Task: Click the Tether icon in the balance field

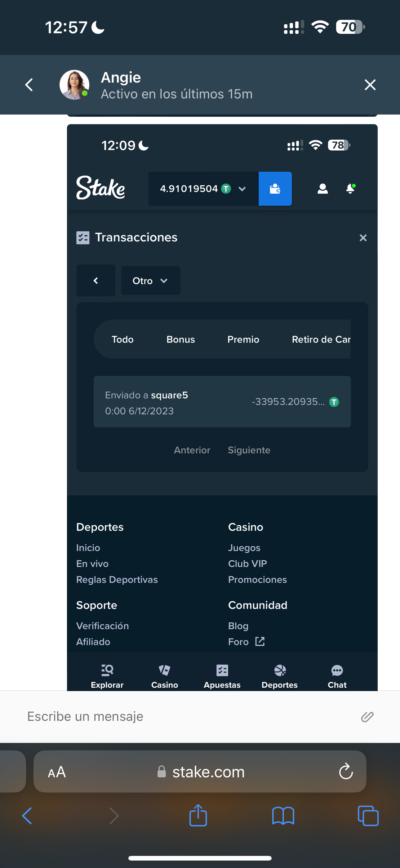Action: pyautogui.click(x=226, y=189)
